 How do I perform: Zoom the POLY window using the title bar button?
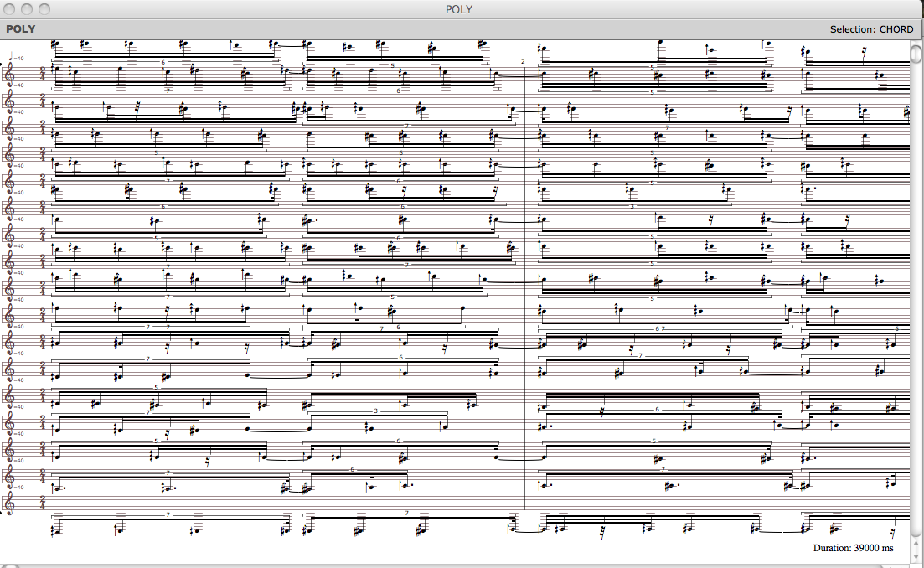pos(44,9)
